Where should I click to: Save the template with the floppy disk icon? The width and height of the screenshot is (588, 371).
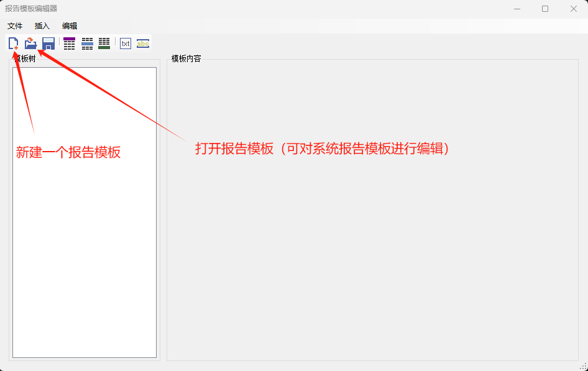coord(48,44)
